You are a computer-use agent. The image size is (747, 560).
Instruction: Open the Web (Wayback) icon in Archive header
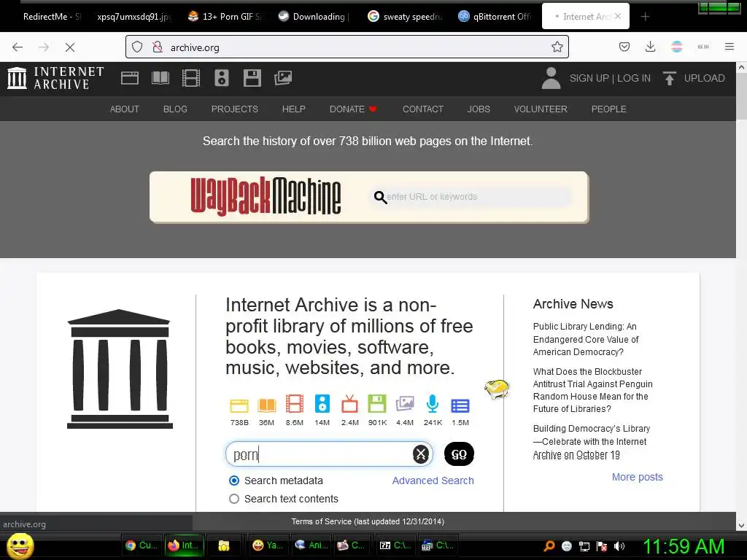pyautogui.click(x=130, y=78)
